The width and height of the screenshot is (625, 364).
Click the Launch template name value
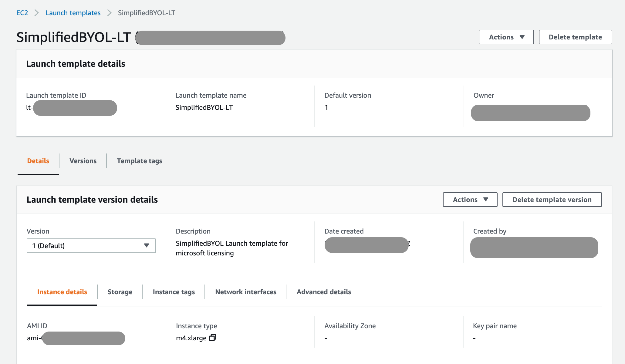[204, 107]
